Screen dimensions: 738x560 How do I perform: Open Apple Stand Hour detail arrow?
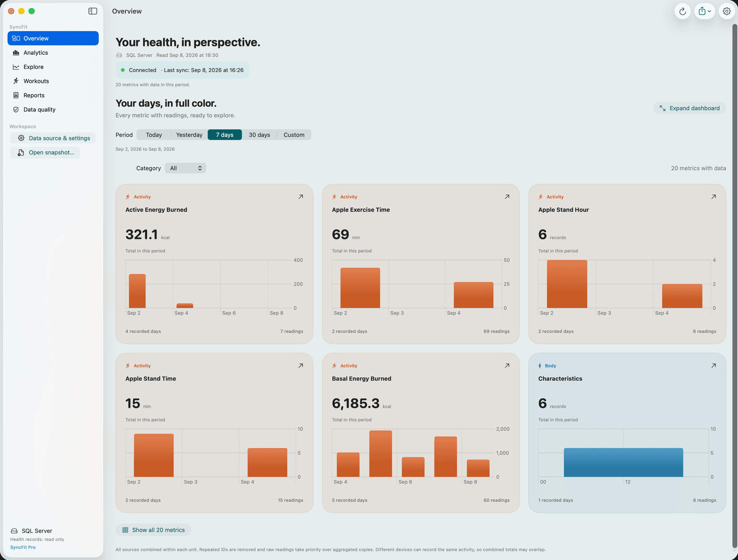click(x=714, y=197)
